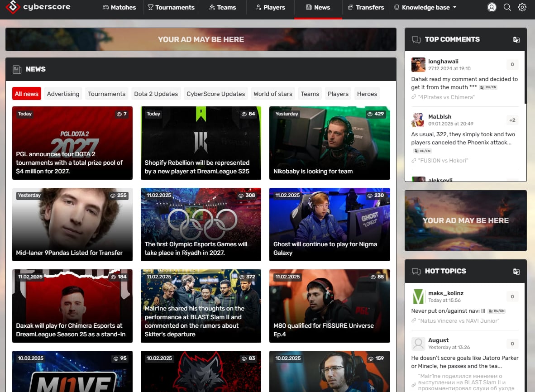Screen dimensions: 535x392
Task: Click the Top Comments scrollbar
Action: click(525, 77)
